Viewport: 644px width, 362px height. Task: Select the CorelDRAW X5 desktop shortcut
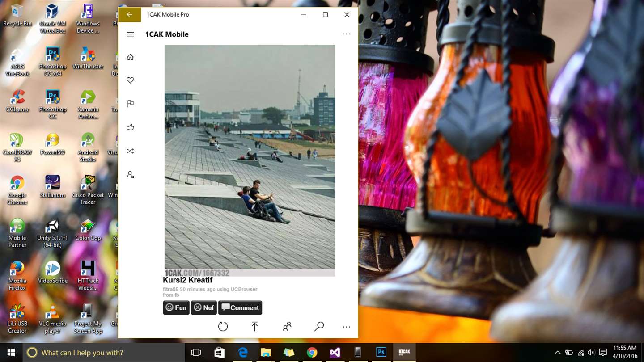(x=17, y=147)
